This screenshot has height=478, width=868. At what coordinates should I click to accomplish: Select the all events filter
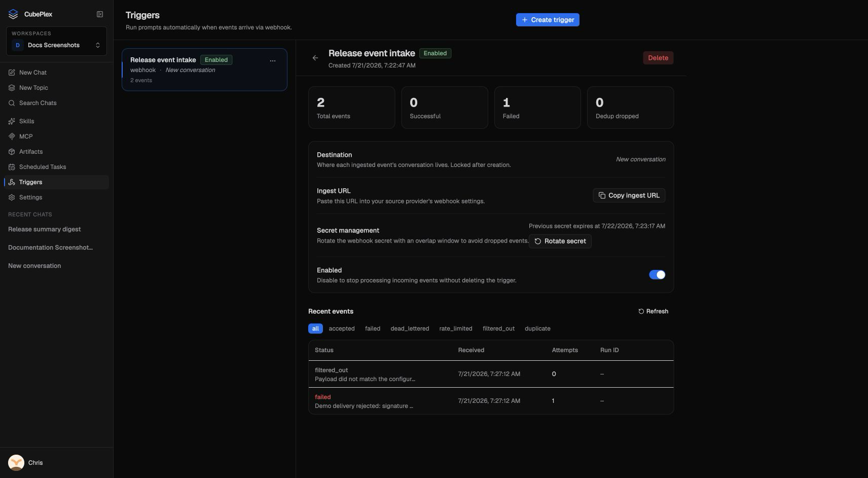tap(315, 329)
